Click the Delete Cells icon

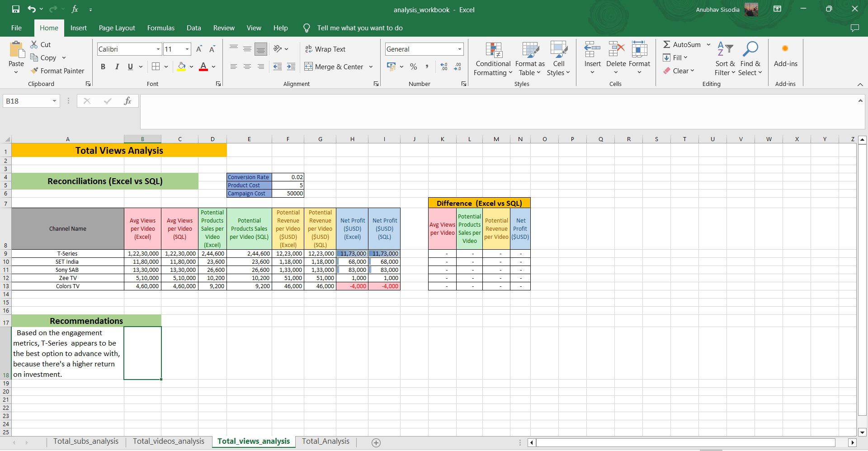click(616, 50)
